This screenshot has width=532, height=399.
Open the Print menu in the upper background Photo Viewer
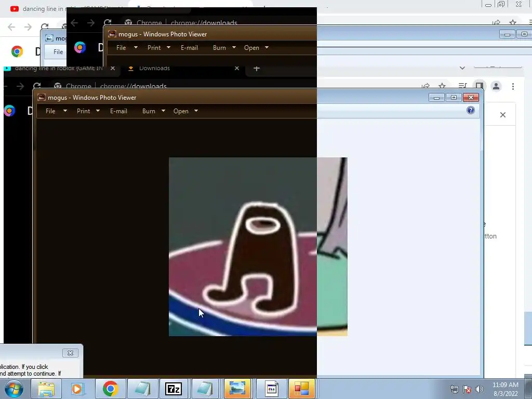(158, 47)
